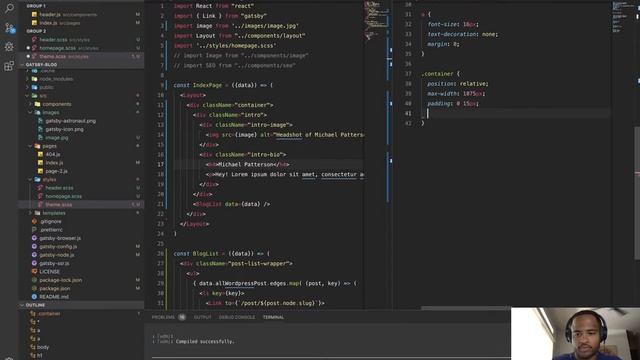Click the '.container' selector on line 37
This screenshot has width=640, height=360.
click(x=438, y=74)
